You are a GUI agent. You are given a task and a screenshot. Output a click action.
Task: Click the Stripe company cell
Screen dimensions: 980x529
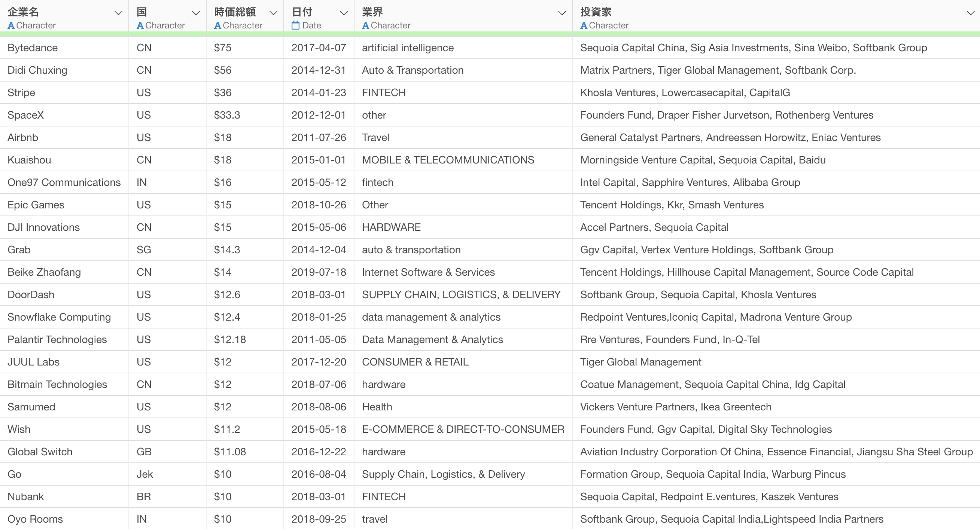(64, 92)
